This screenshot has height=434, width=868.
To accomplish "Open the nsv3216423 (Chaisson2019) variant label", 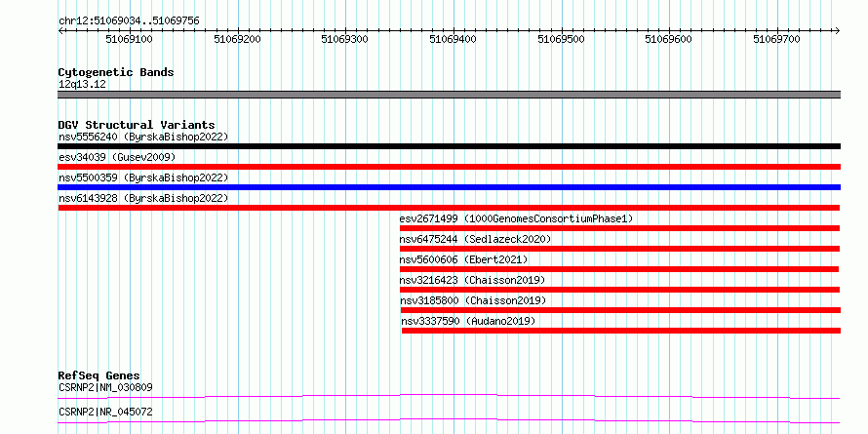I will coord(472,280).
